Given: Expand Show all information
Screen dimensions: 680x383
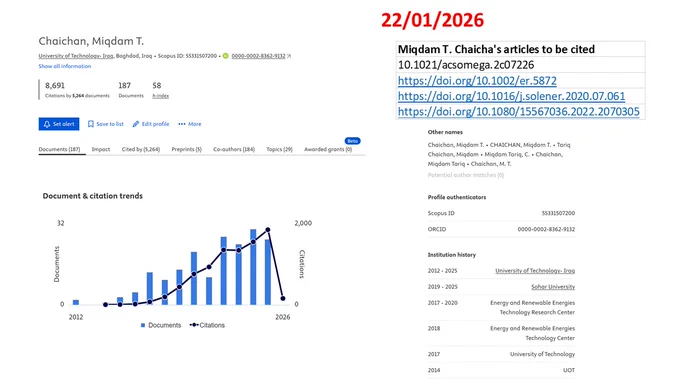Looking at the screenshot, I should (65, 66).
